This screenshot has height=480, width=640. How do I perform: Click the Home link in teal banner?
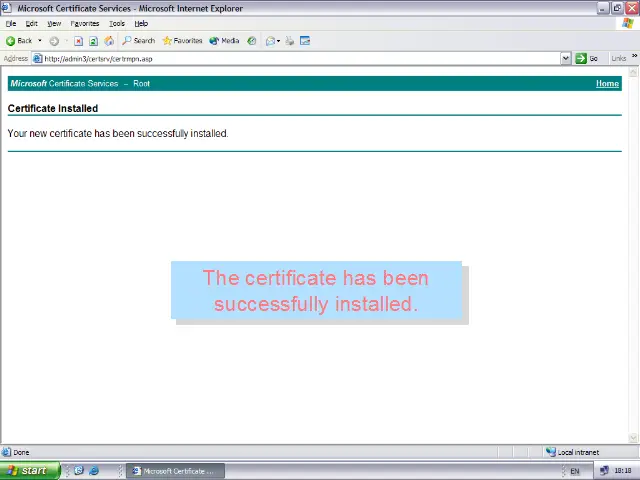pyautogui.click(x=607, y=84)
